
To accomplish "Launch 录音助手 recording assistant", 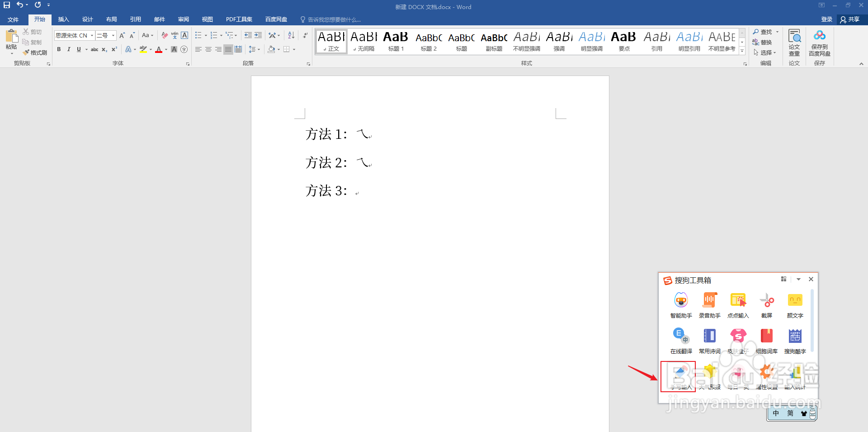I will click(x=709, y=305).
